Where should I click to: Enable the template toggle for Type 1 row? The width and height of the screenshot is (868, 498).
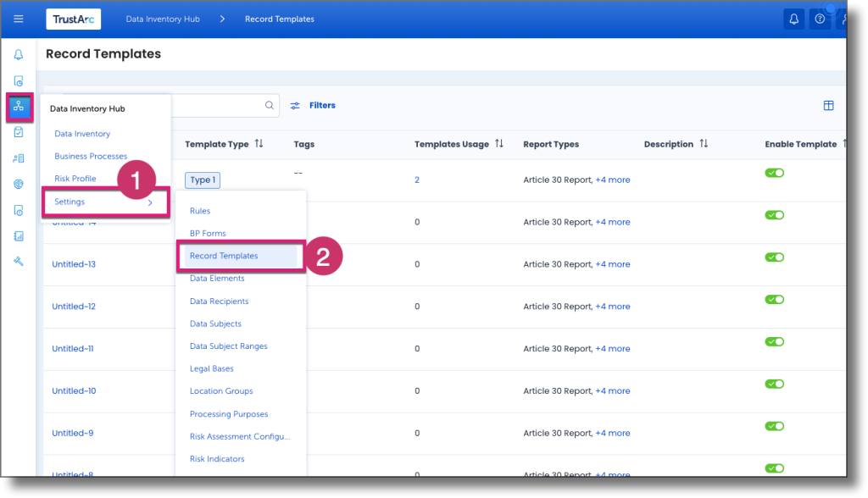click(774, 172)
